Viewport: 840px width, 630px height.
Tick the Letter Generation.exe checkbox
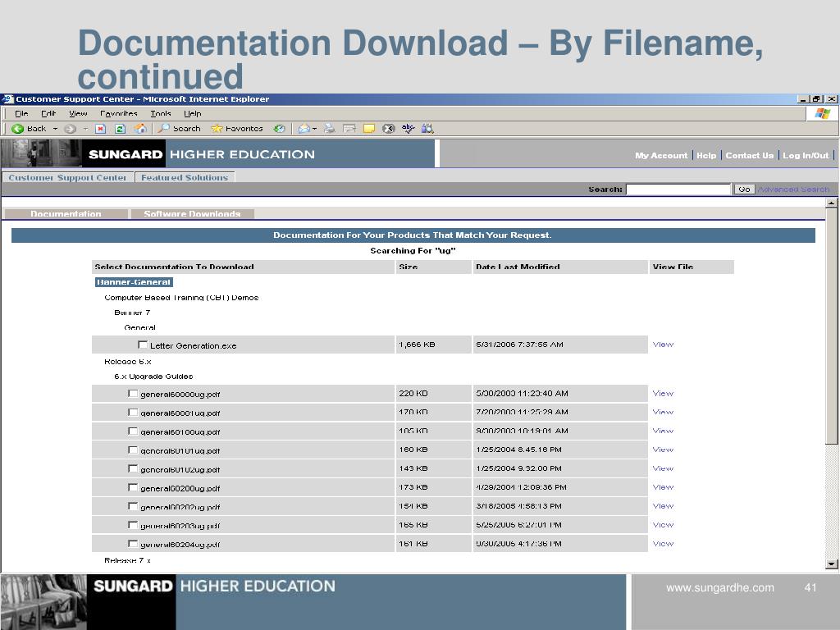tap(143, 345)
